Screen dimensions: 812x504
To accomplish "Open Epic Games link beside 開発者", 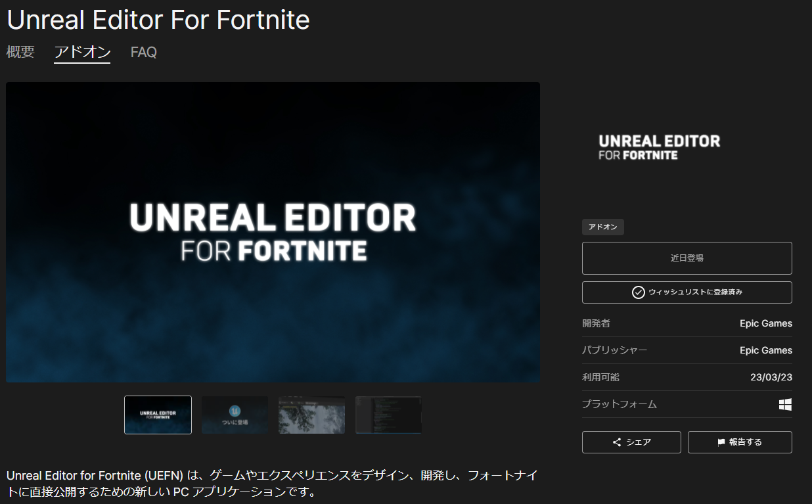I will 765,323.
